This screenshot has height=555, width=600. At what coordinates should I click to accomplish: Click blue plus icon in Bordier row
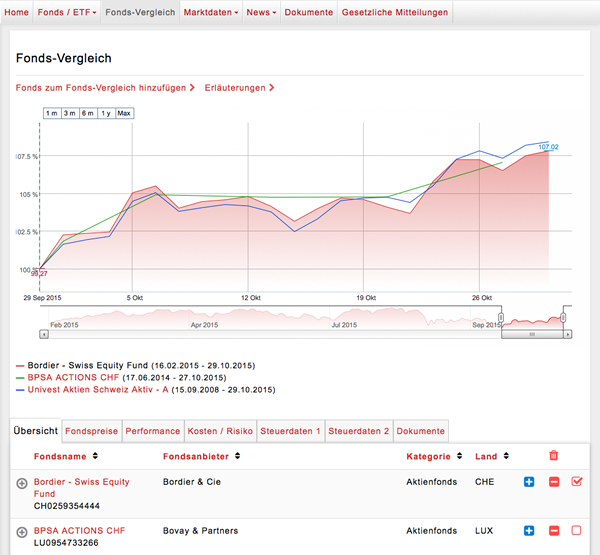click(529, 482)
